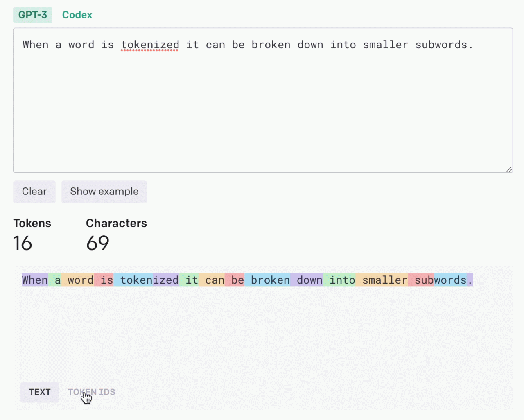524x420 pixels.
Task: Click the Characters count of 69
Action: pyautogui.click(x=97, y=243)
